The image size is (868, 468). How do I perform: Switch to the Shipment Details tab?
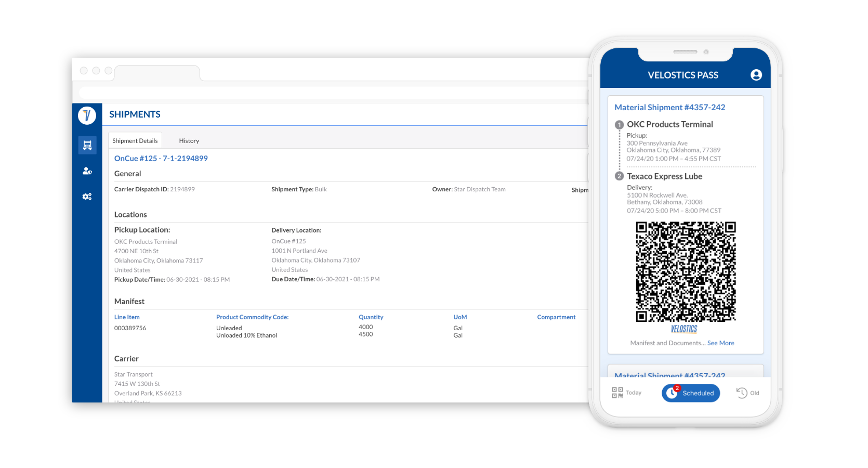(x=135, y=140)
